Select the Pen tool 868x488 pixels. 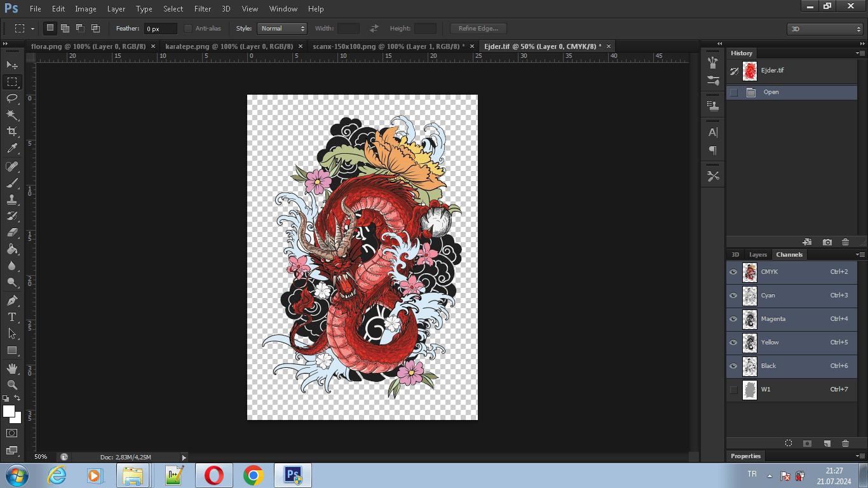click(11, 301)
